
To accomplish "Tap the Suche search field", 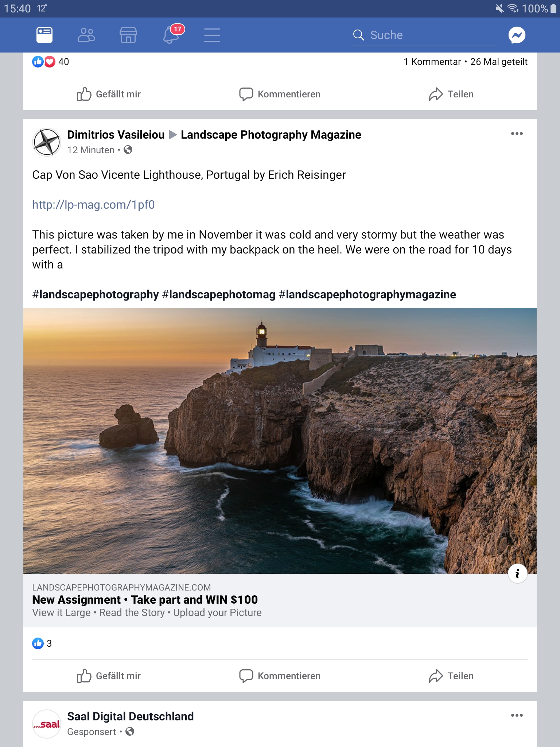I will tap(424, 35).
